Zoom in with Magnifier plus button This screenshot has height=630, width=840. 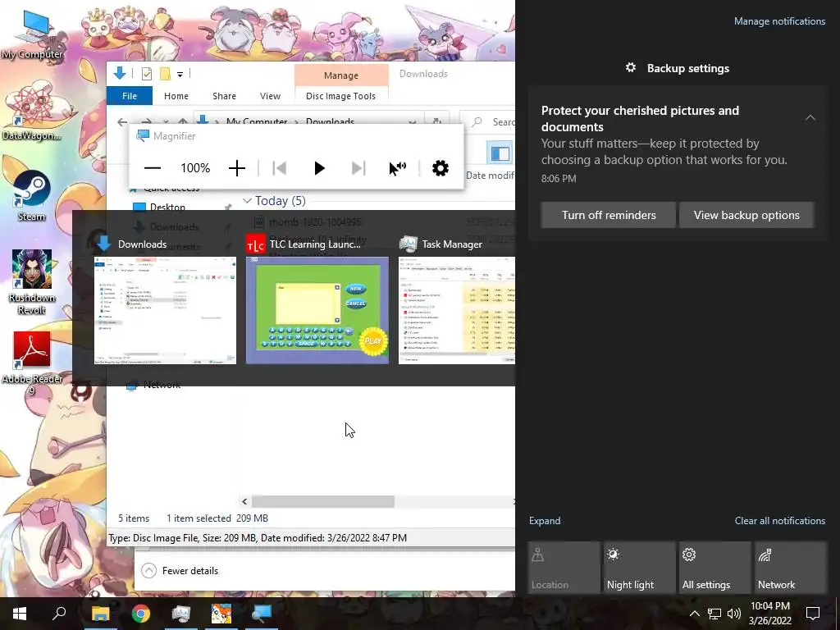[x=237, y=168]
